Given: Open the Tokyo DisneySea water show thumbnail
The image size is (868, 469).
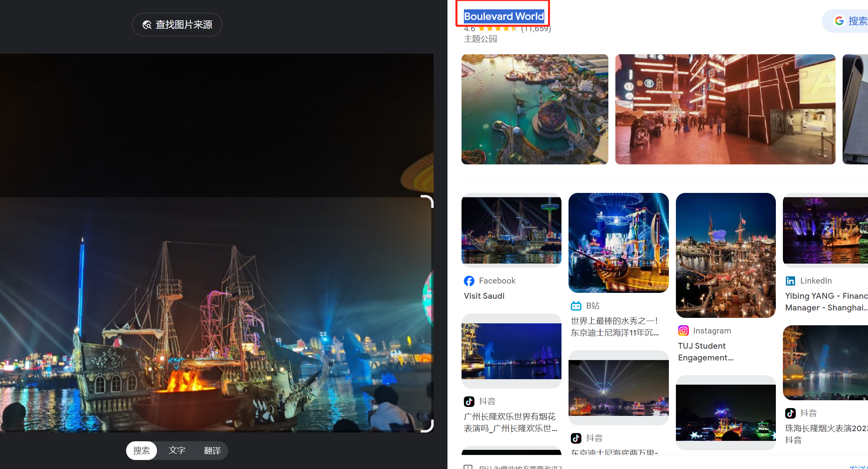Looking at the screenshot, I should [618, 243].
